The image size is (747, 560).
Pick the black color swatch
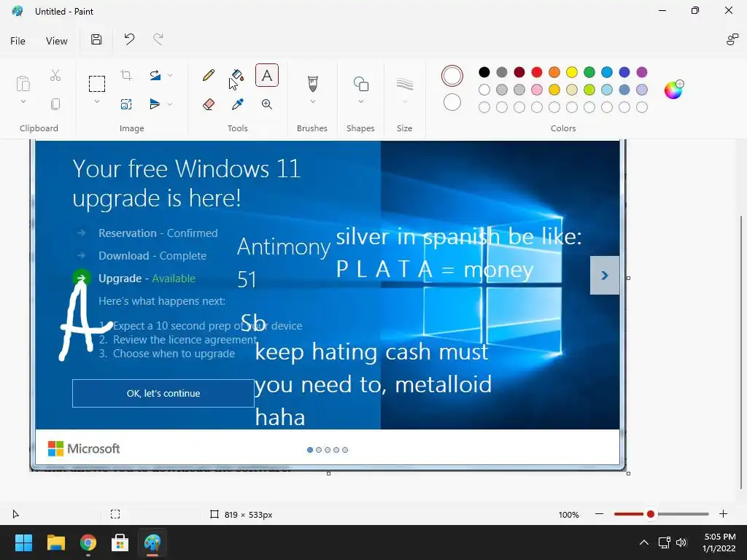484,72
